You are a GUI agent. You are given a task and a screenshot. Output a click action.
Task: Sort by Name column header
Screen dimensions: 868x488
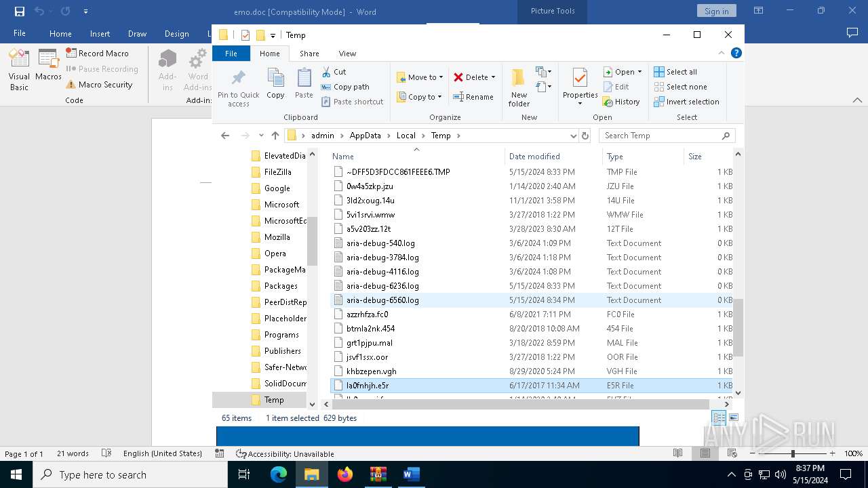417,157
